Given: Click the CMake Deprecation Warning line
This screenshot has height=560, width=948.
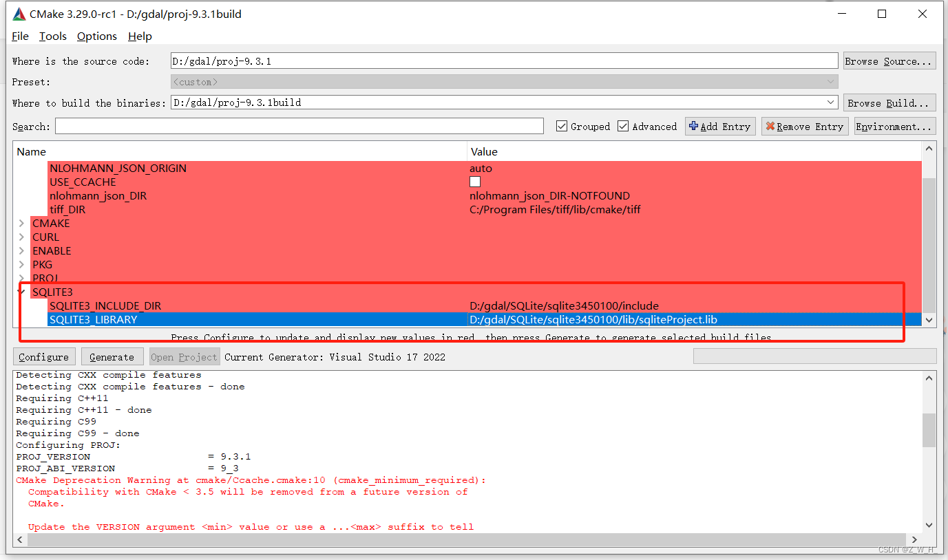Looking at the screenshot, I should pos(251,480).
